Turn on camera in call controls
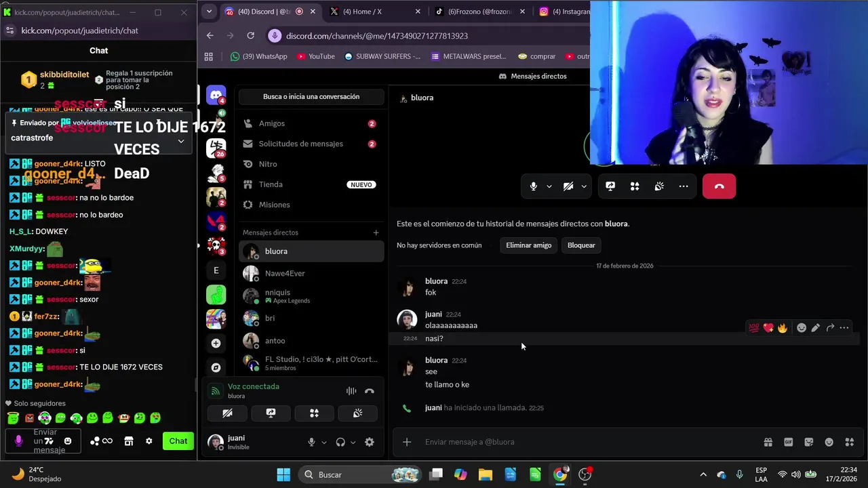Viewport: 868px width, 488px height. coord(568,186)
